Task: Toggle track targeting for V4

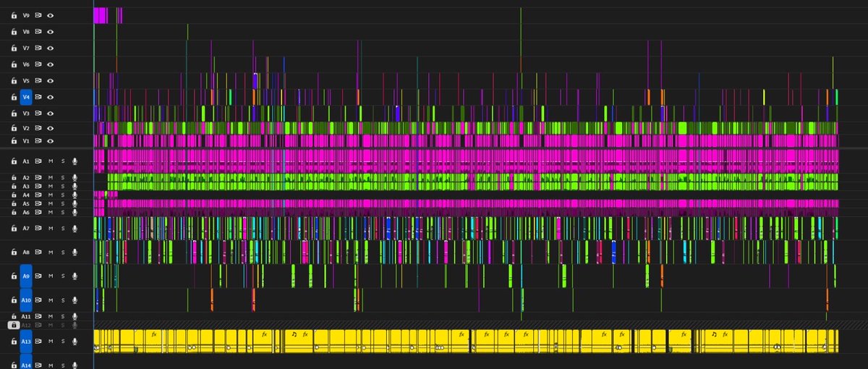Action: (26, 96)
